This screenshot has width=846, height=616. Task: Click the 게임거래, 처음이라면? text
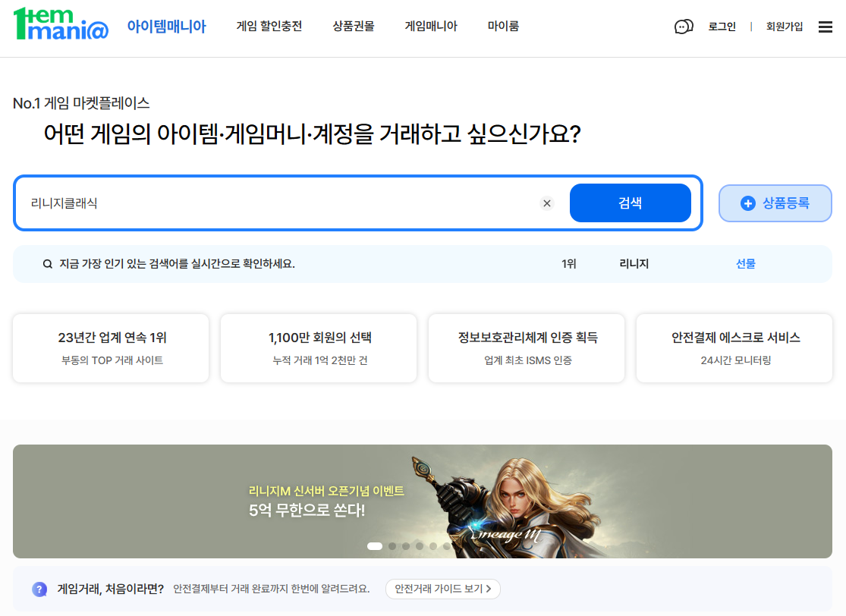coord(111,589)
